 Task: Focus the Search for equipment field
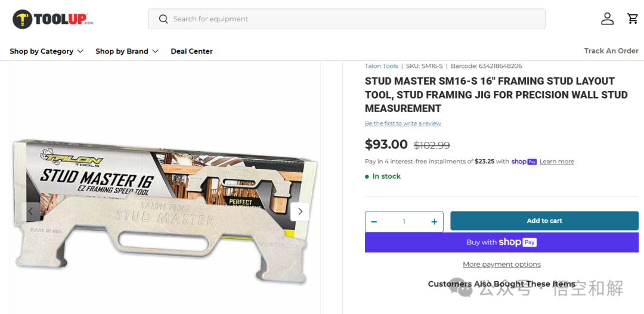point(346,19)
